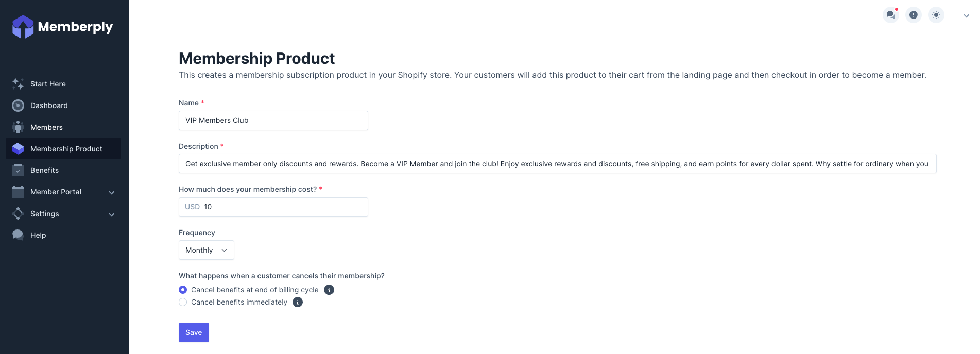Save the membership product
Screen dimensions: 980x354
tap(194, 332)
